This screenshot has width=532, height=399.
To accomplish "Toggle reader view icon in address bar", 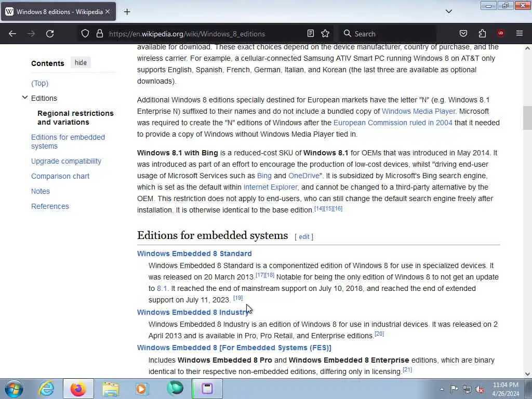I will click(311, 34).
